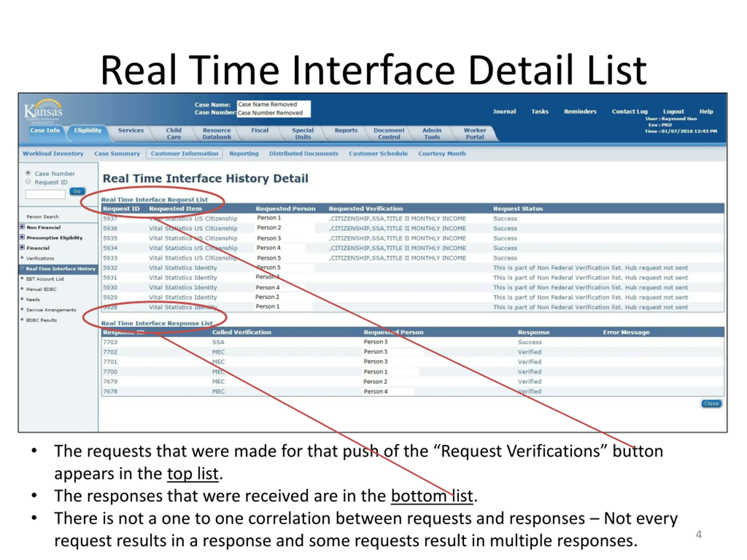Click the search input field beside Go
This screenshot has height=560, width=747.
point(45,194)
